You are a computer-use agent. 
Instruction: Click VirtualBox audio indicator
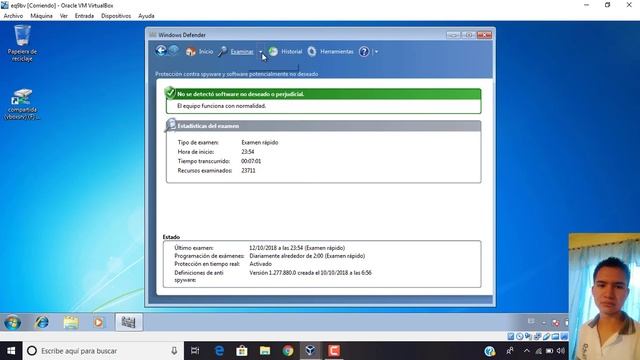(x=528, y=336)
